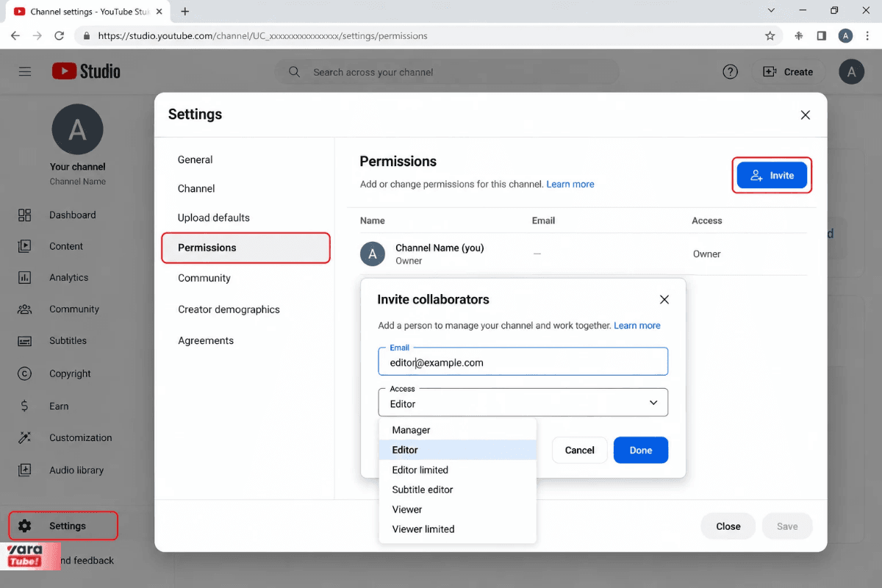Image resolution: width=882 pixels, height=588 pixels.
Task: Select Editor in the access list
Action: pos(457,450)
